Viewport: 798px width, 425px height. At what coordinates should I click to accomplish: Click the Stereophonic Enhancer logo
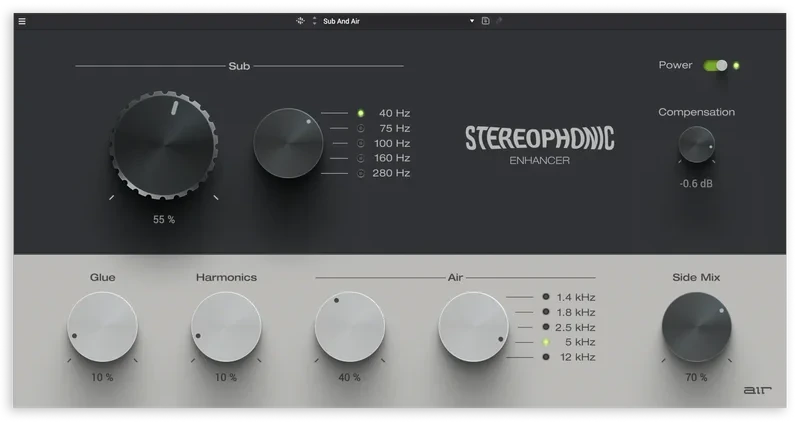tap(539, 146)
